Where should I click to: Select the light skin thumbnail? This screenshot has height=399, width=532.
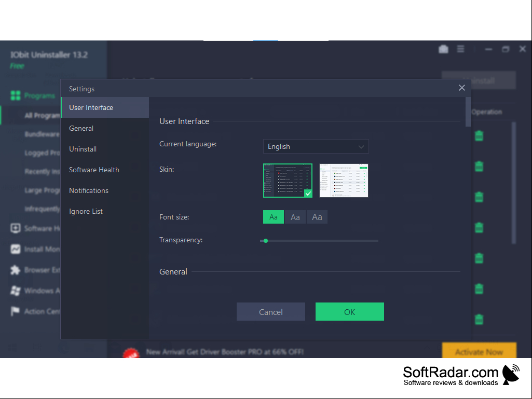(344, 181)
